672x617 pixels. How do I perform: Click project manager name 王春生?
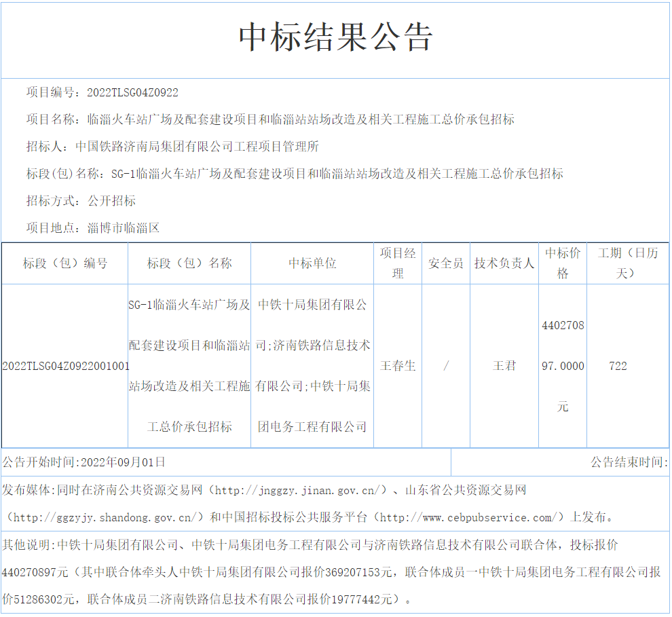pyautogui.click(x=398, y=367)
